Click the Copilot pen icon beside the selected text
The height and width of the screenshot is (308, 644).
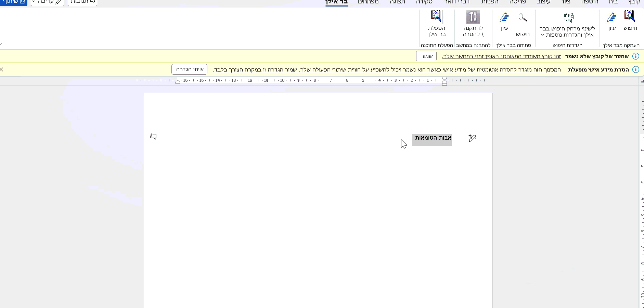point(472,138)
